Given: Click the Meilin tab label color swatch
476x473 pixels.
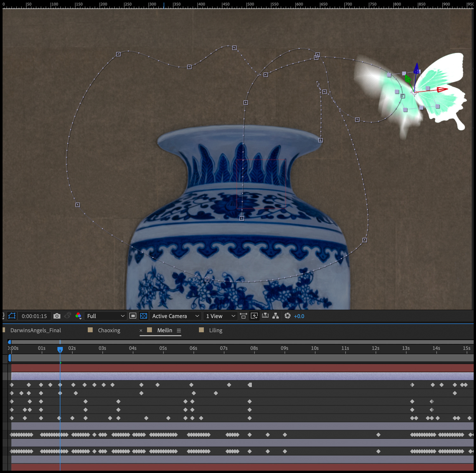Looking at the screenshot, I should (149, 330).
